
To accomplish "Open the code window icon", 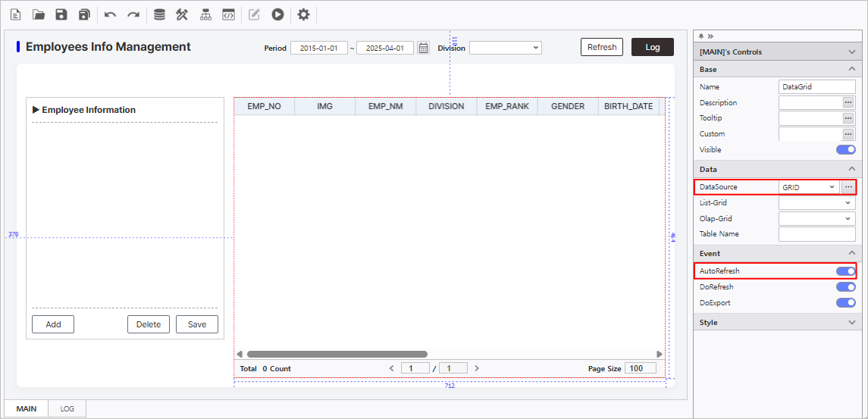I will pyautogui.click(x=228, y=15).
